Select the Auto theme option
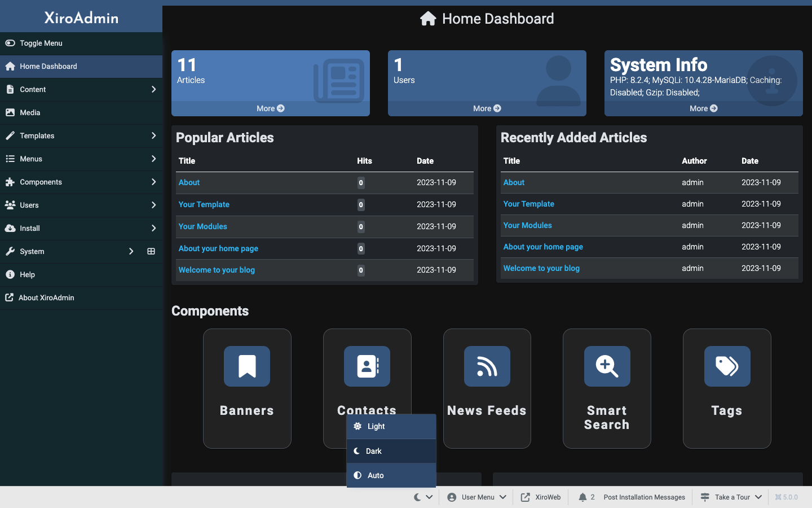The width and height of the screenshot is (812, 508). click(x=391, y=475)
